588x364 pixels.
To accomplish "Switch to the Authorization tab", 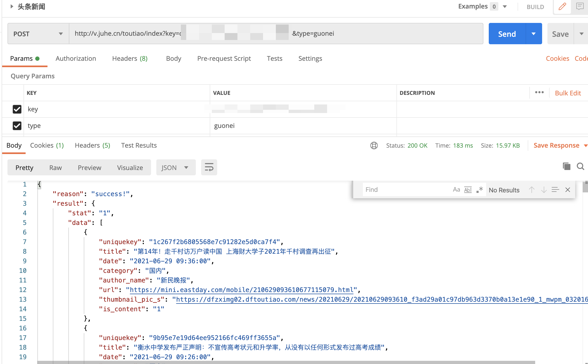I will 76,59.
